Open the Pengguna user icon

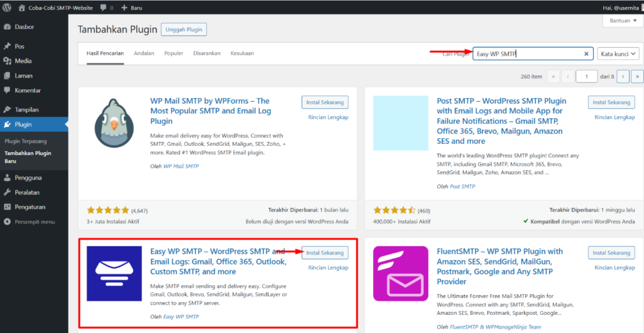7,178
